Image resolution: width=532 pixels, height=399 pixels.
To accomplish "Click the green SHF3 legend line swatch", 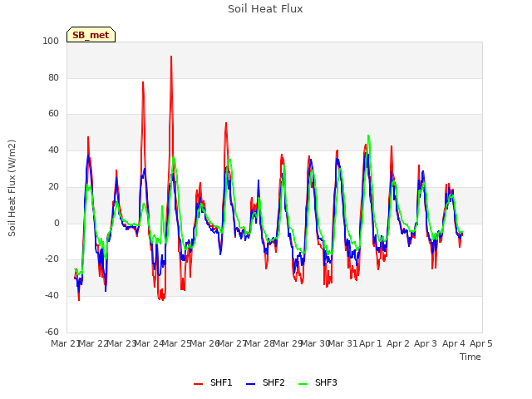I will [303, 384].
